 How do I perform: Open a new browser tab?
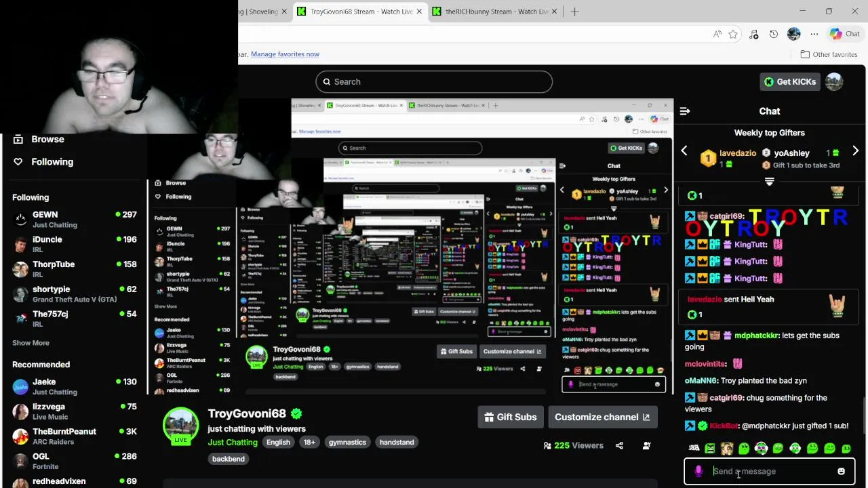[x=574, y=12]
